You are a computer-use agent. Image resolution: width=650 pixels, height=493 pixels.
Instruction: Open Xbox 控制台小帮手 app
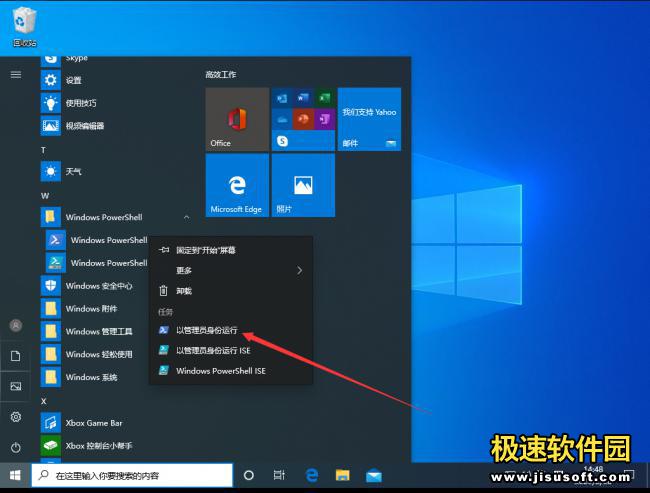[114, 446]
